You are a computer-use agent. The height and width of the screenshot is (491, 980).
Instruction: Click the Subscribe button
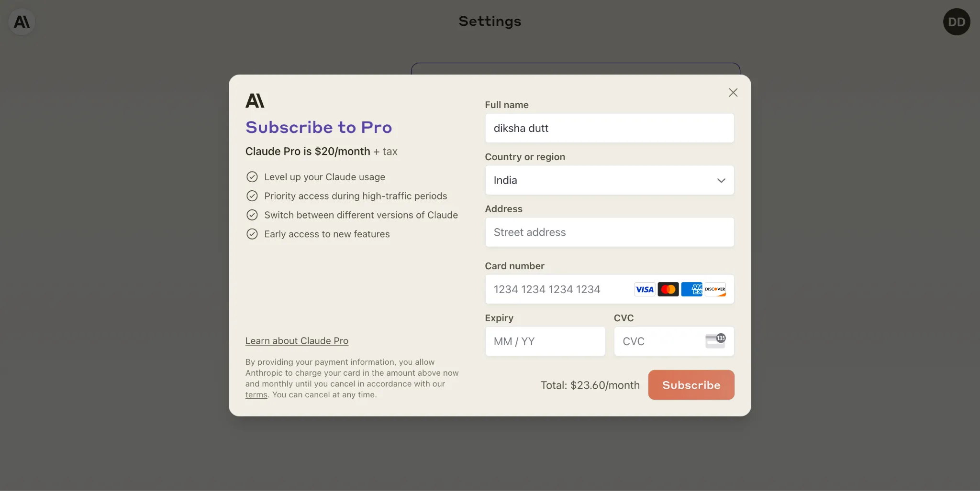(691, 385)
